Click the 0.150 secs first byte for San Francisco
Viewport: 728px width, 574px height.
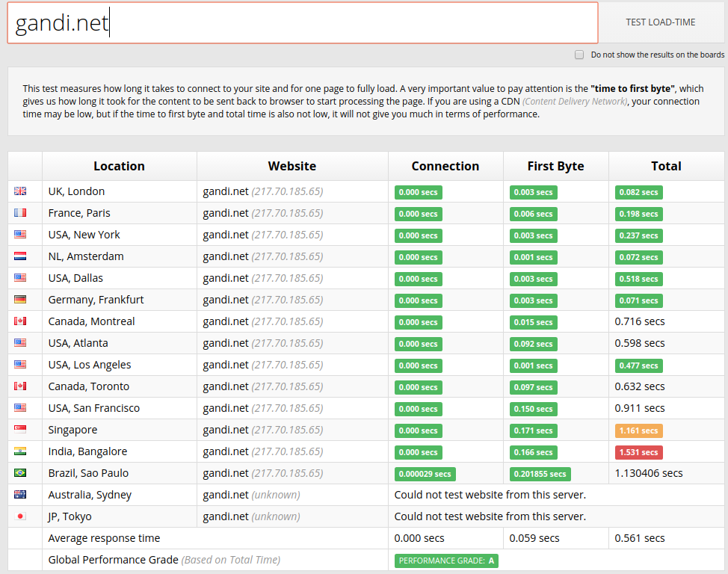(x=533, y=409)
